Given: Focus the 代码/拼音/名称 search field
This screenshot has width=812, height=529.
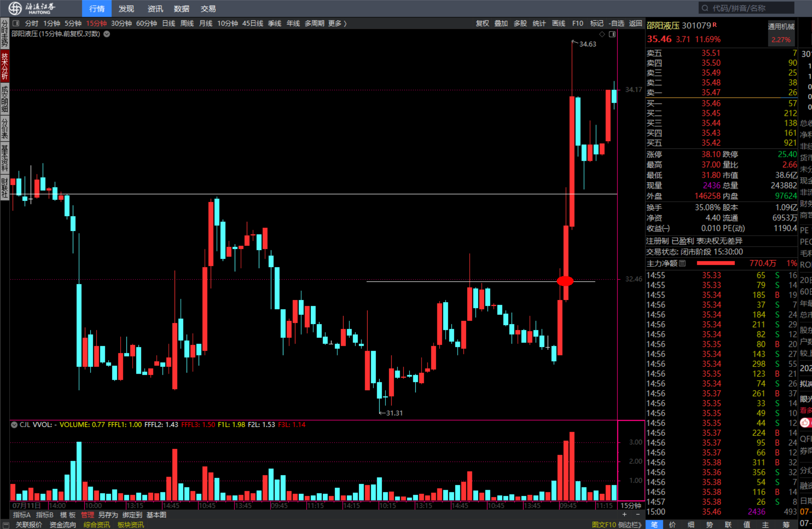Looking at the screenshot, I should [746, 8].
